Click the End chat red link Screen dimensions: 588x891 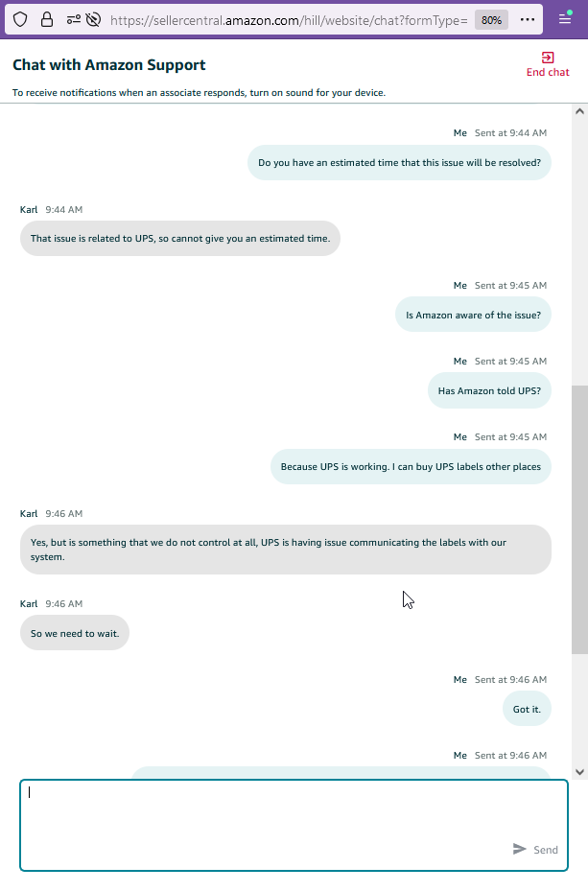tap(548, 72)
